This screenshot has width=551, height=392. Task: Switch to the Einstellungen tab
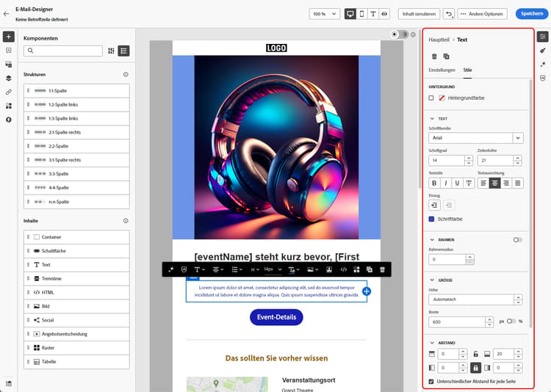442,70
